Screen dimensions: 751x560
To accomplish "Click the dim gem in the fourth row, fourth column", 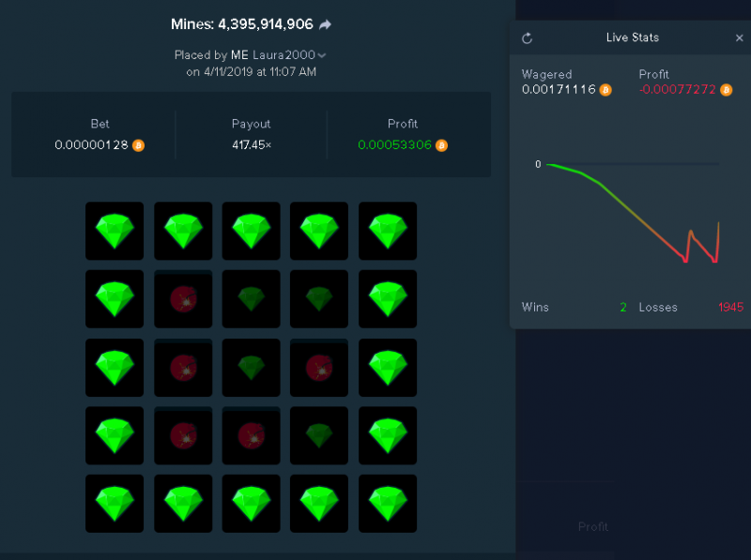I will point(319,435).
